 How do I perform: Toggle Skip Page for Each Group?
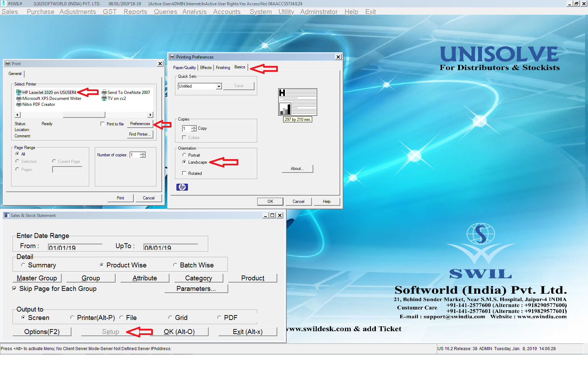click(x=14, y=288)
